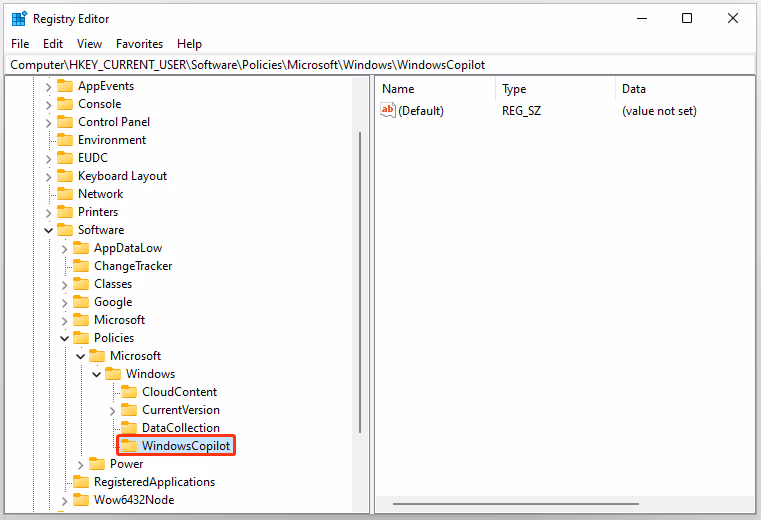Expand the CurrentVersion key

(112, 411)
